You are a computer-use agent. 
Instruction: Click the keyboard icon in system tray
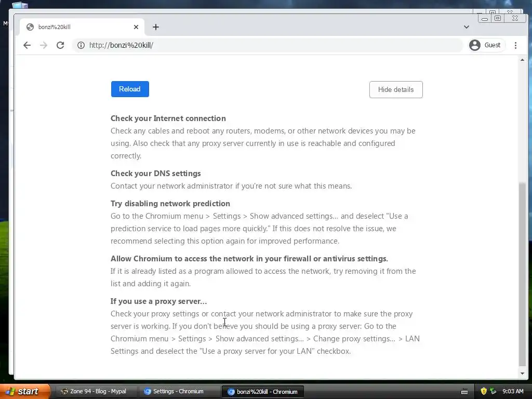coord(464,392)
